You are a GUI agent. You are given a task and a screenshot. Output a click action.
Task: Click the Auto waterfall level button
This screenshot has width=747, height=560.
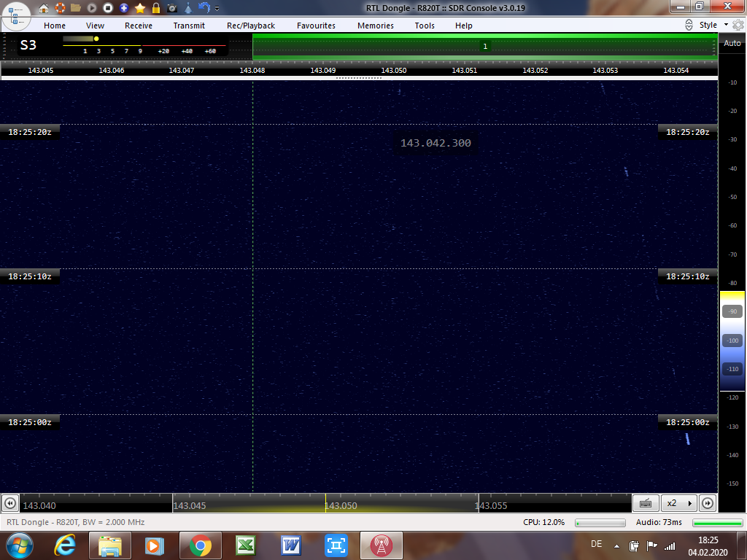tap(732, 43)
